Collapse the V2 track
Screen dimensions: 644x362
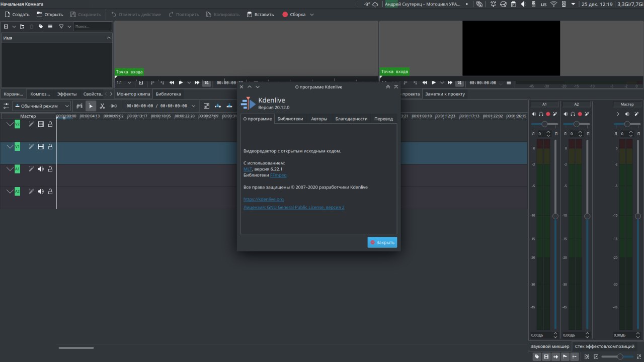(10, 124)
